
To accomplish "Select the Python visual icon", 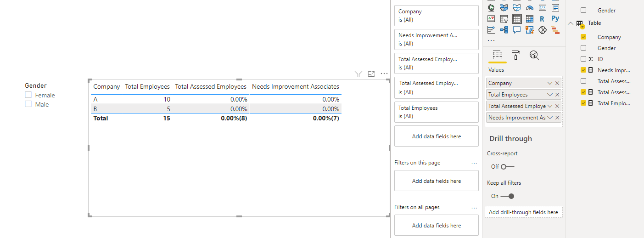I will point(555,19).
